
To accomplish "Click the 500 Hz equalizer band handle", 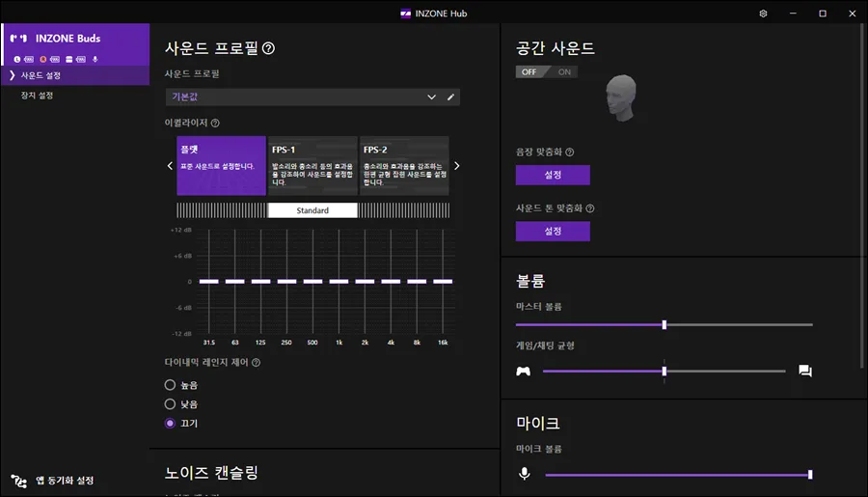I will [x=312, y=282].
